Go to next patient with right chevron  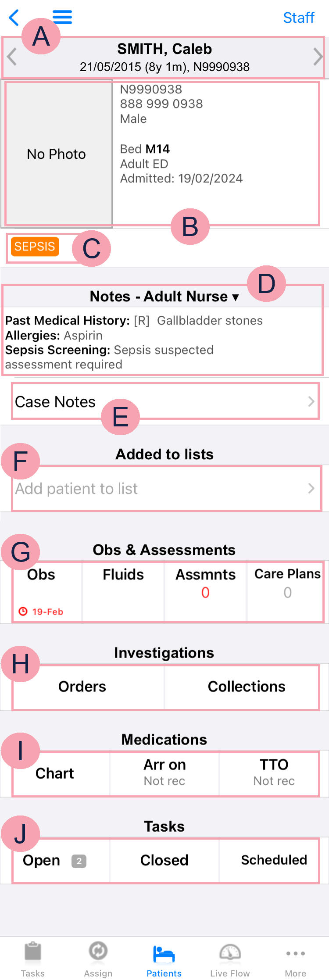pos(318,57)
